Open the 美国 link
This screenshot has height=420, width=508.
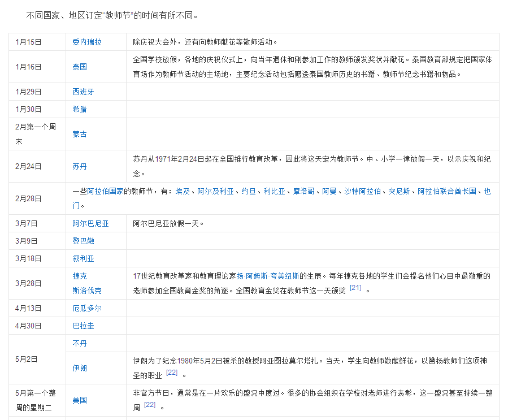click(x=79, y=400)
